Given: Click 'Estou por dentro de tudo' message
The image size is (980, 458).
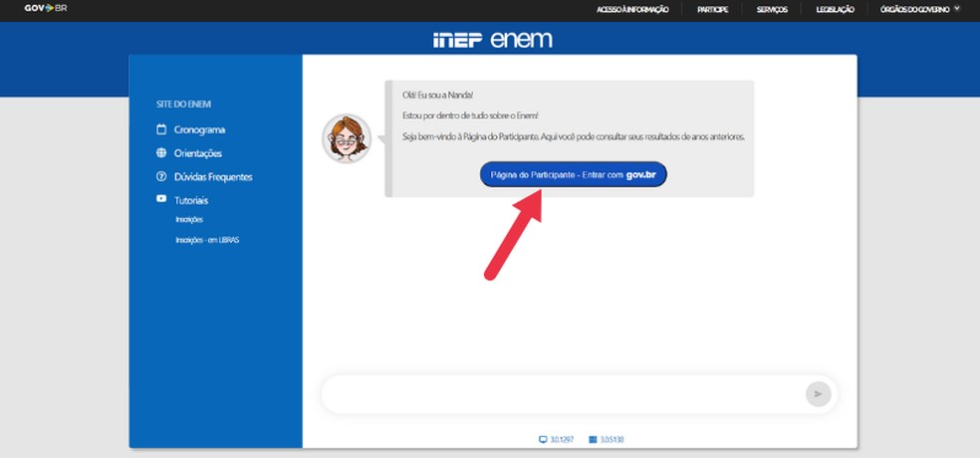Looking at the screenshot, I should pyautogui.click(x=471, y=116).
